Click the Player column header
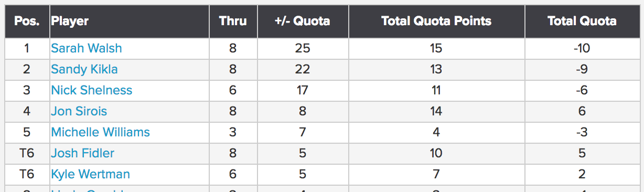The width and height of the screenshot is (644, 192). click(70, 21)
